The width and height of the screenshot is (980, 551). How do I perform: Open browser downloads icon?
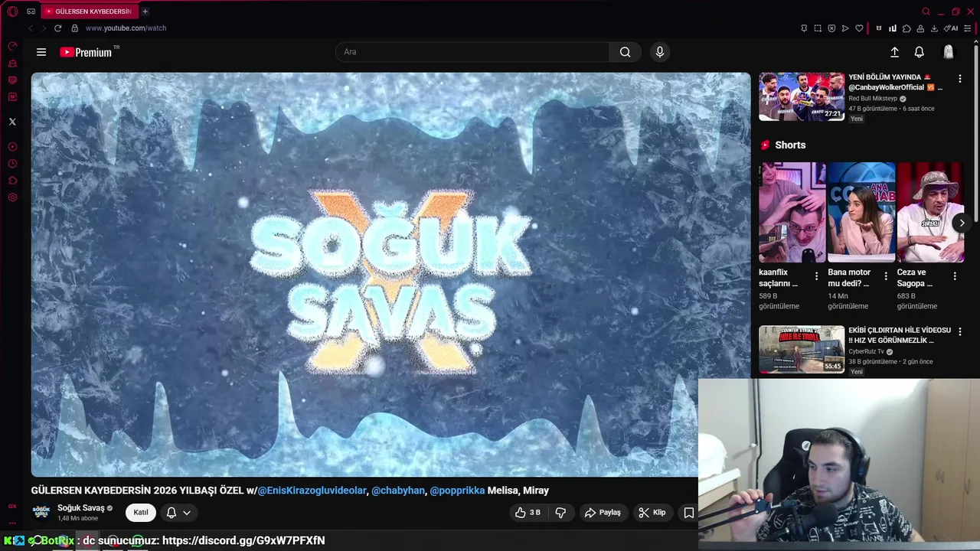934,28
